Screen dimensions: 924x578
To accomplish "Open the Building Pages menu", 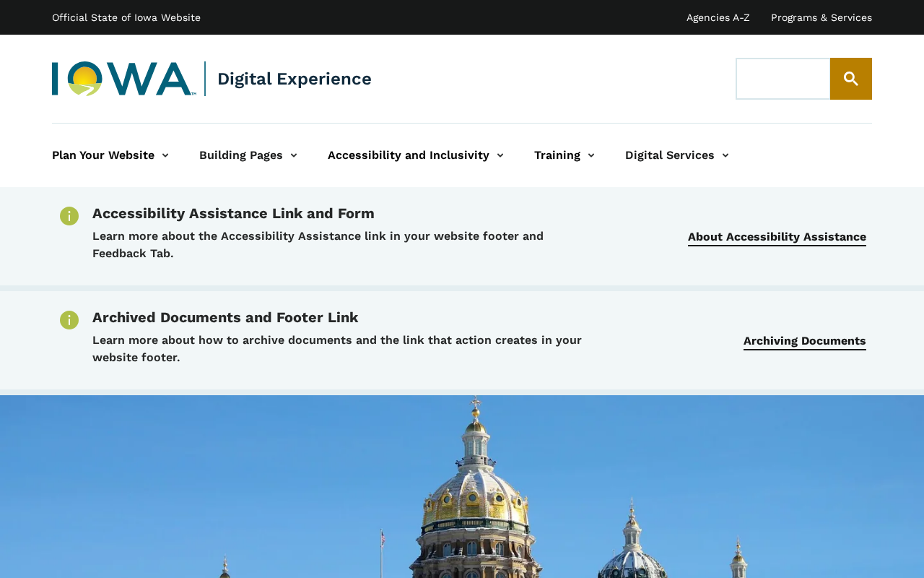I will [241, 155].
